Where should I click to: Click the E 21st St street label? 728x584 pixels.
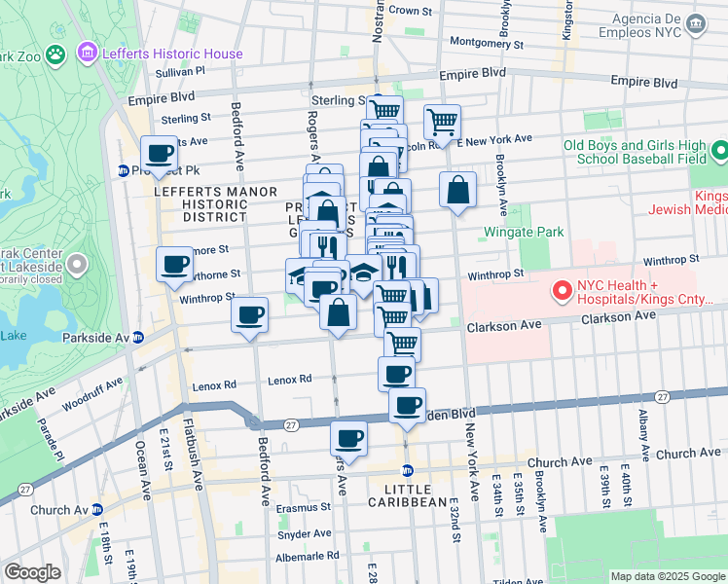[x=165, y=450]
